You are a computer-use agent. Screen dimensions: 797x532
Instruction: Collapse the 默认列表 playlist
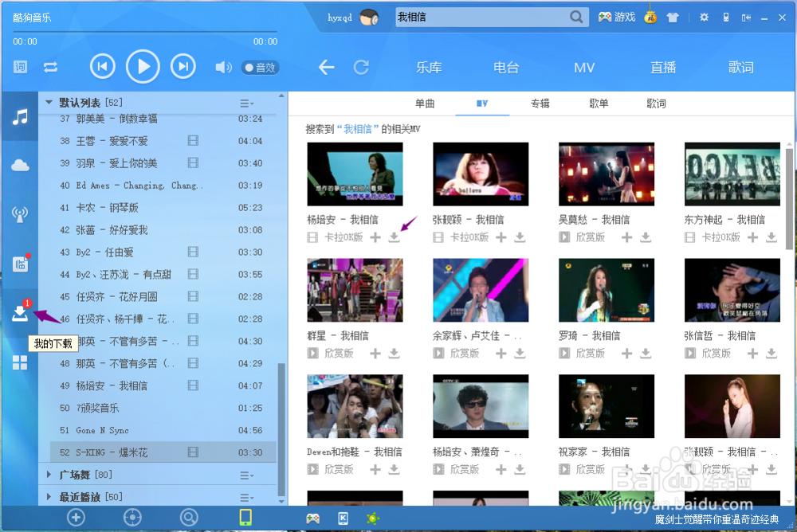tap(49, 102)
